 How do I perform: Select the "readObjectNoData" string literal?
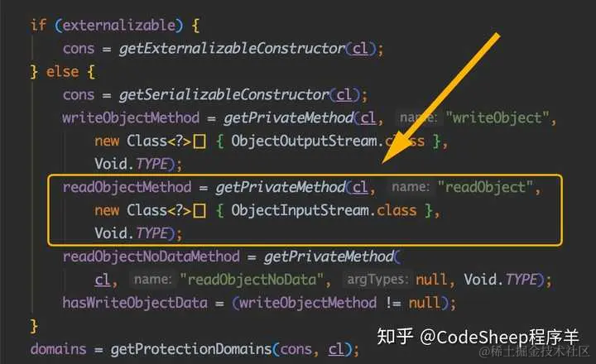coord(252,280)
